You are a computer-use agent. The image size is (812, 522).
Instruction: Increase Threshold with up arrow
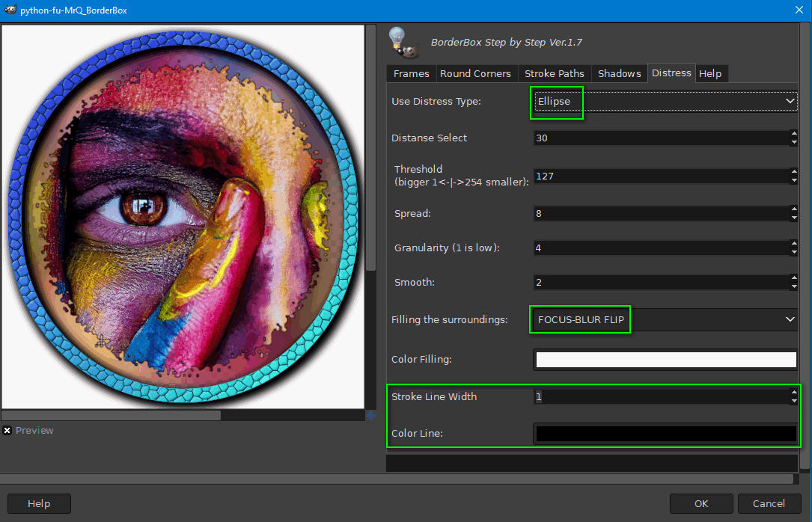pyautogui.click(x=794, y=172)
